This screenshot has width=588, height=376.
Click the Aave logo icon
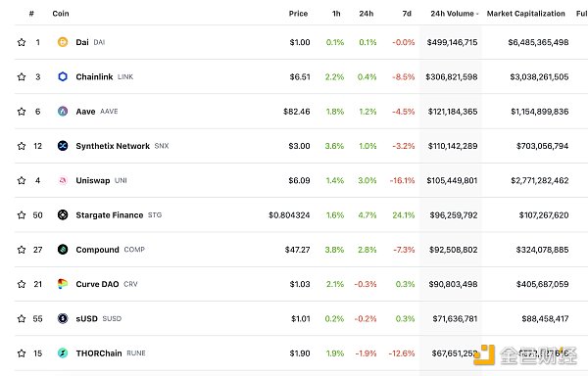coord(63,112)
